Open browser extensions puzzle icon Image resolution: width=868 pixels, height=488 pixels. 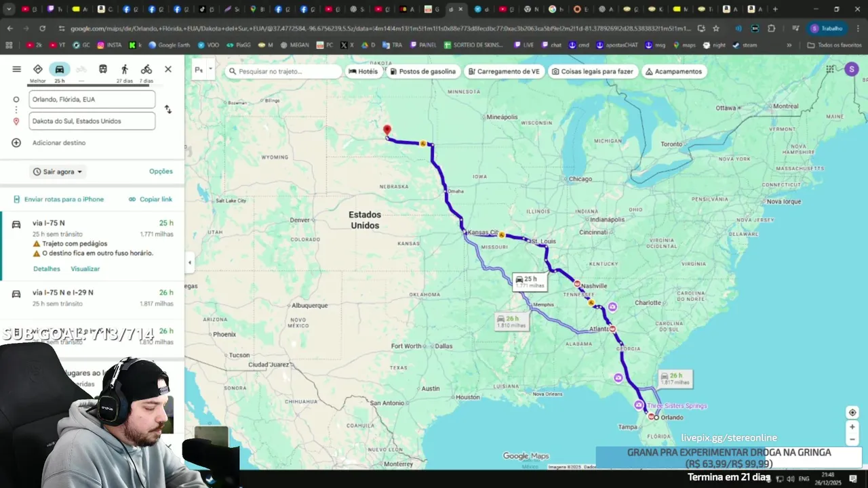click(x=771, y=28)
